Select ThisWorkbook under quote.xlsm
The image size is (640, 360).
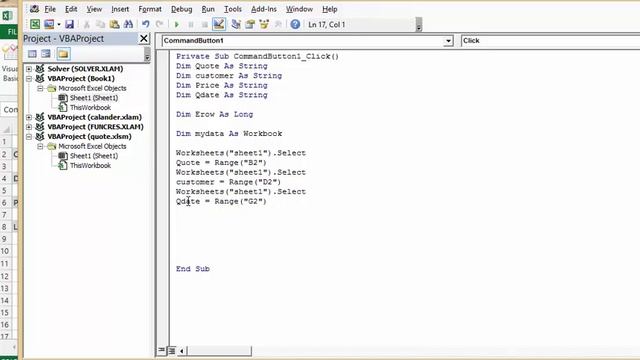[90, 166]
